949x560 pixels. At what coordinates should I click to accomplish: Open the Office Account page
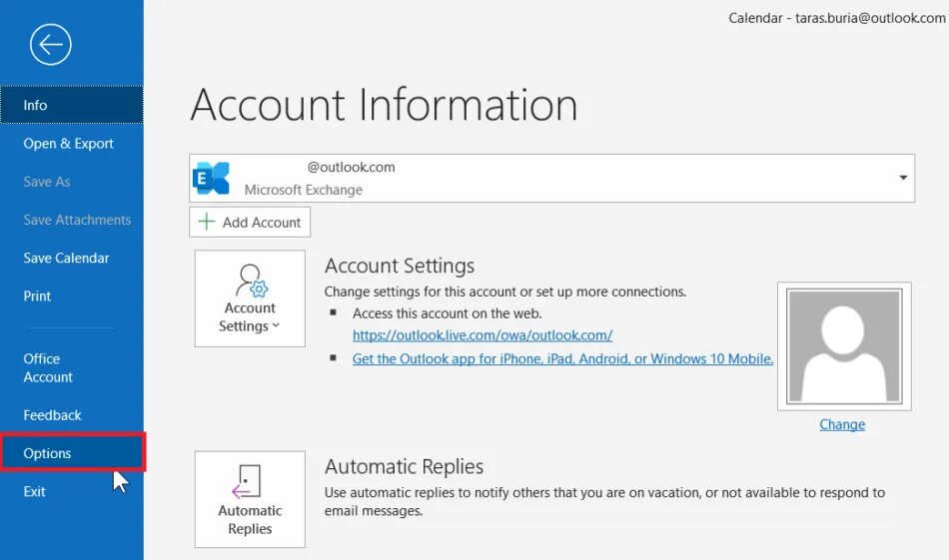[x=48, y=367]
